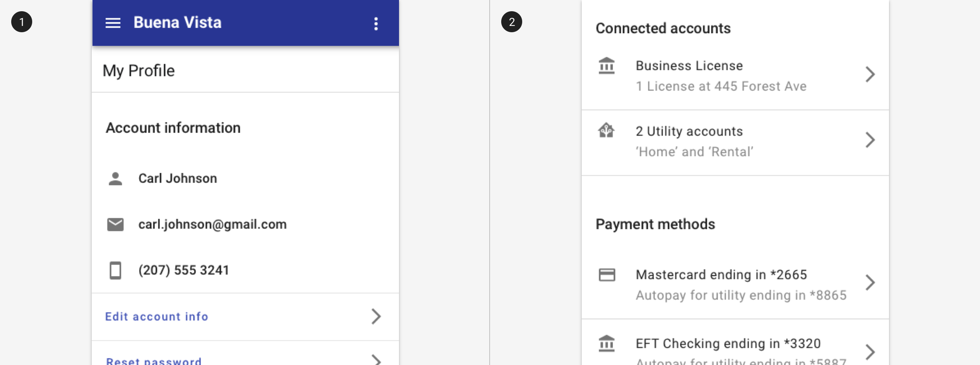Open the hamburger navigation menu
The height and width of the screenshot is (365, 980).
(113, 23)
